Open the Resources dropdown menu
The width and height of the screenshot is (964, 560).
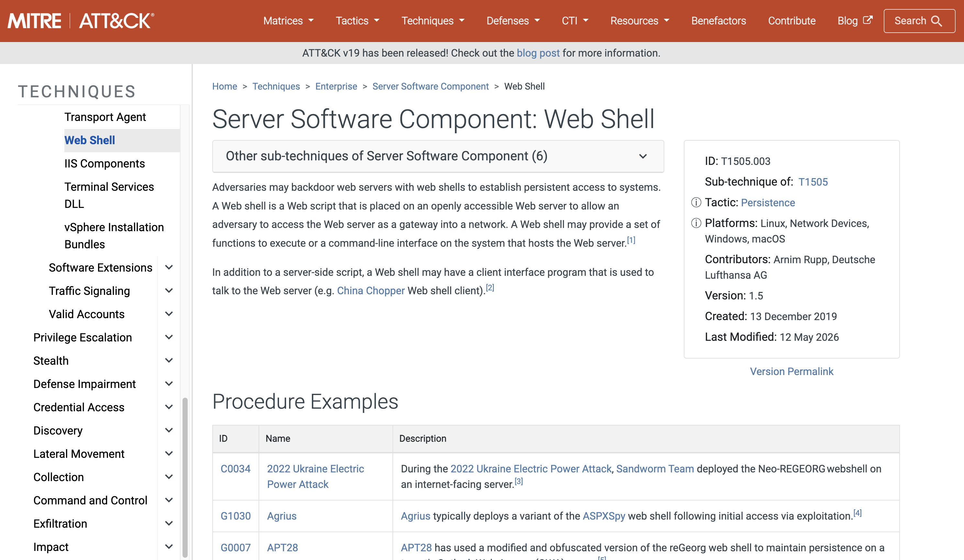(x=640, y=21)
